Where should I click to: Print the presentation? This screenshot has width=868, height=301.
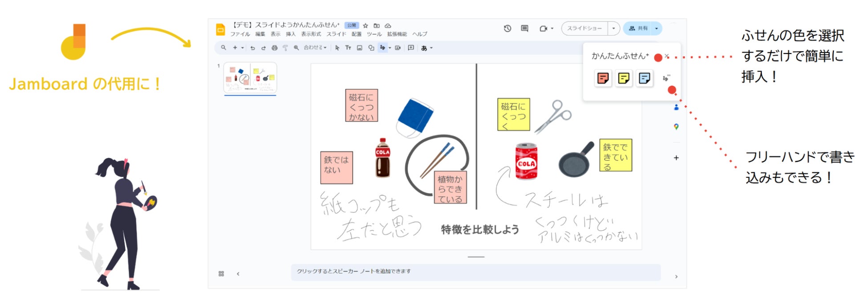click(x=274, y=48)
